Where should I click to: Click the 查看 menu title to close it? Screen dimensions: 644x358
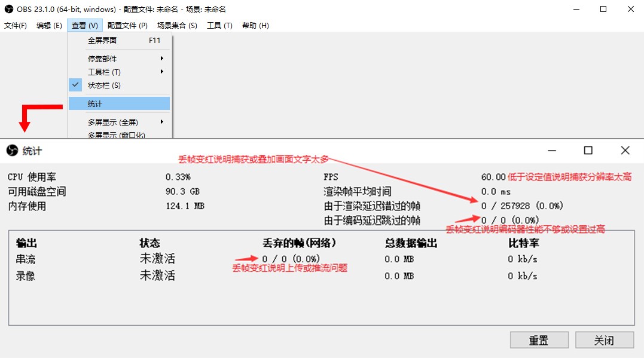pos(85,25)
